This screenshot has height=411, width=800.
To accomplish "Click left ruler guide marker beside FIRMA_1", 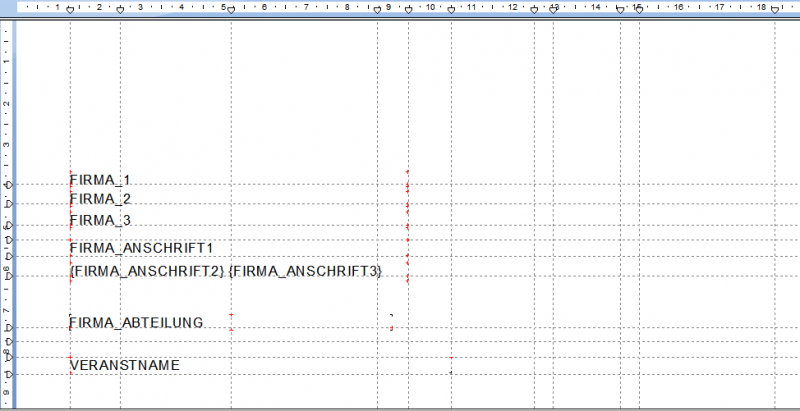I will click(9, 185).
